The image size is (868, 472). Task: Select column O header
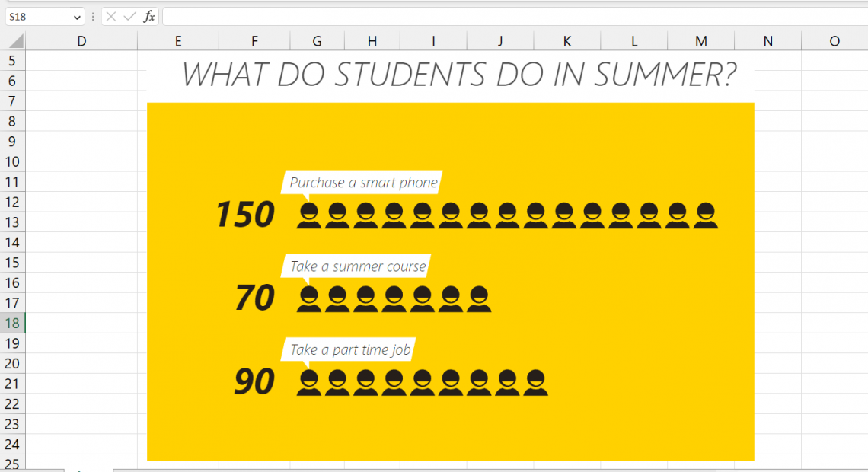(x=834, y=41)
